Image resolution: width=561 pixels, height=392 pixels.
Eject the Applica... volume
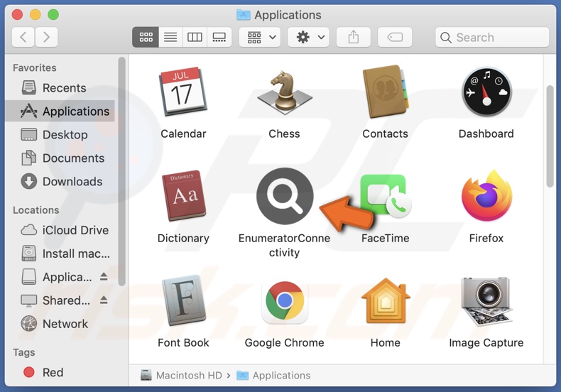pos(104,276)
